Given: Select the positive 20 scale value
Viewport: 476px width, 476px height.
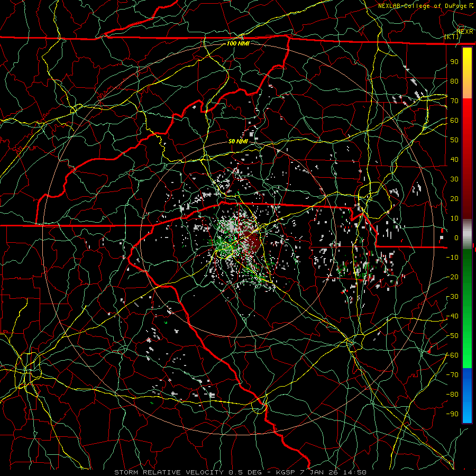Looking at the screenshot, I should pos(454,198).
